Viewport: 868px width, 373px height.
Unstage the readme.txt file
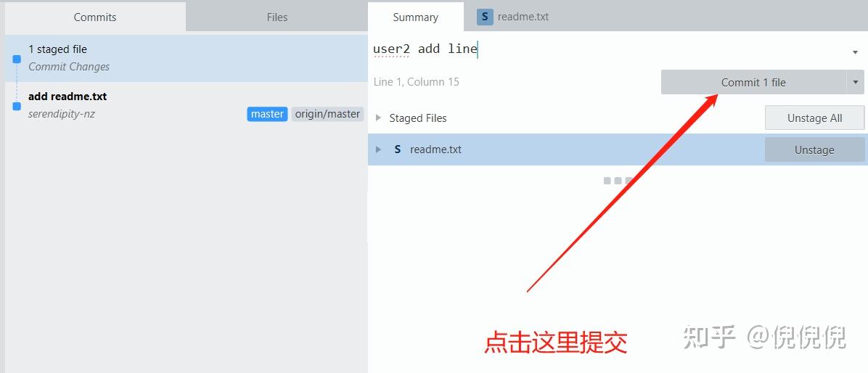pyautogui.click(x=814, y=149)
